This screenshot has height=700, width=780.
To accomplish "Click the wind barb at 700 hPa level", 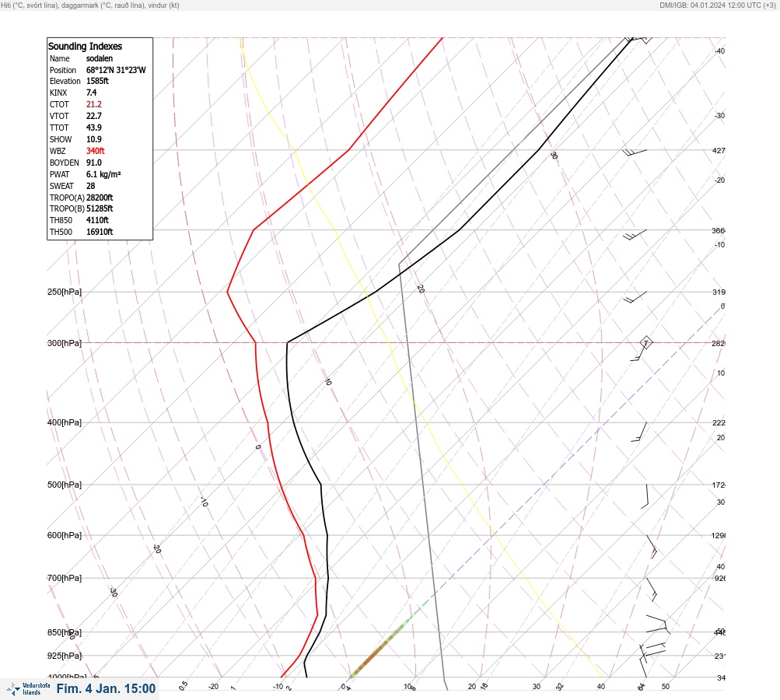I will click(652, 590).
